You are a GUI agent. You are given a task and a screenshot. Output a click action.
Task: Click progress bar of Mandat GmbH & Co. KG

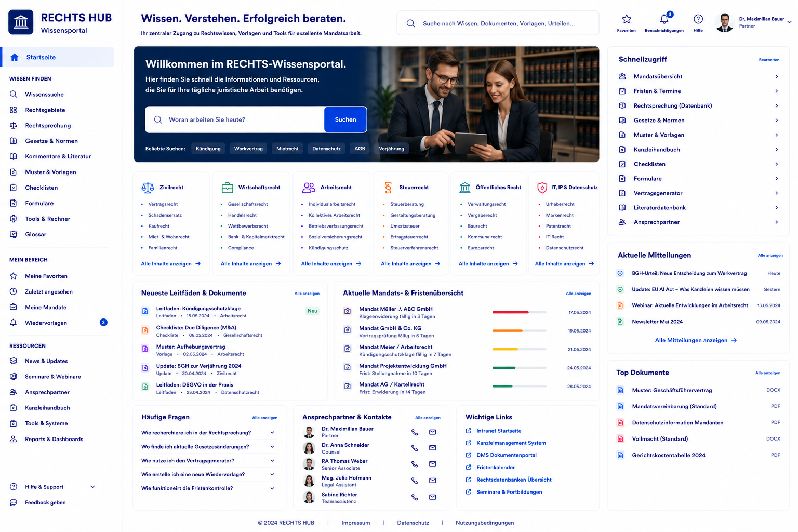[x=519, y=330]
